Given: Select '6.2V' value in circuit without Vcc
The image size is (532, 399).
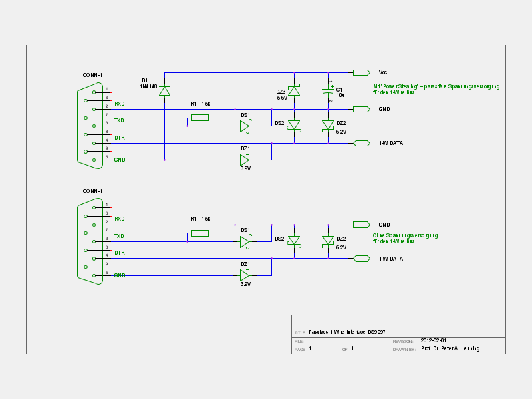Looking at the screenshot, I should tap(341, 247).
